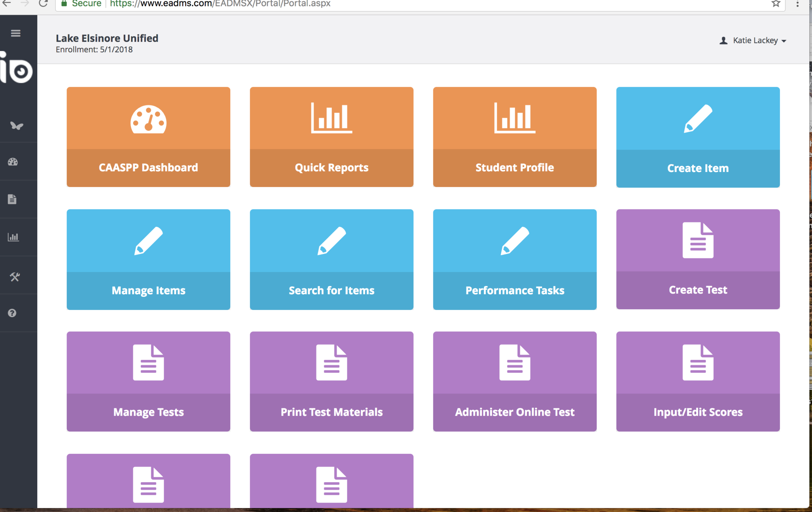812x512 pixels.
Task: Open the sidebar dashboard gauge icon
Action: coord(13,162)
